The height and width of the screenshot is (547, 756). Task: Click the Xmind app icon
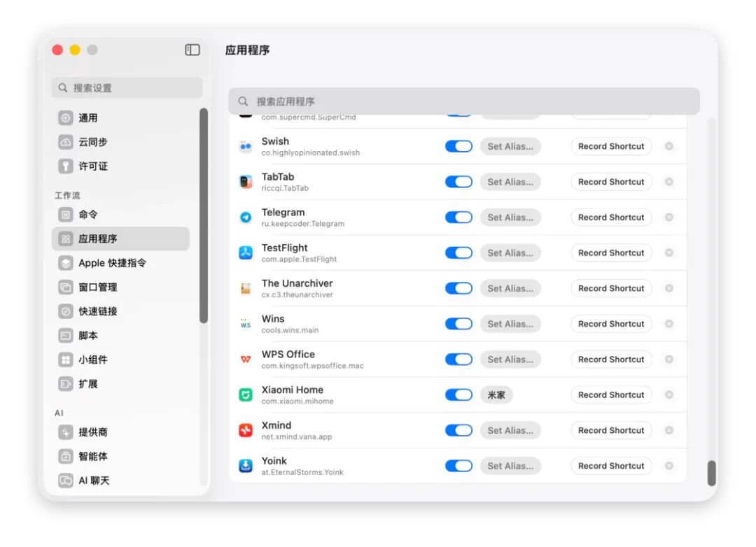[x=246, y=430]
